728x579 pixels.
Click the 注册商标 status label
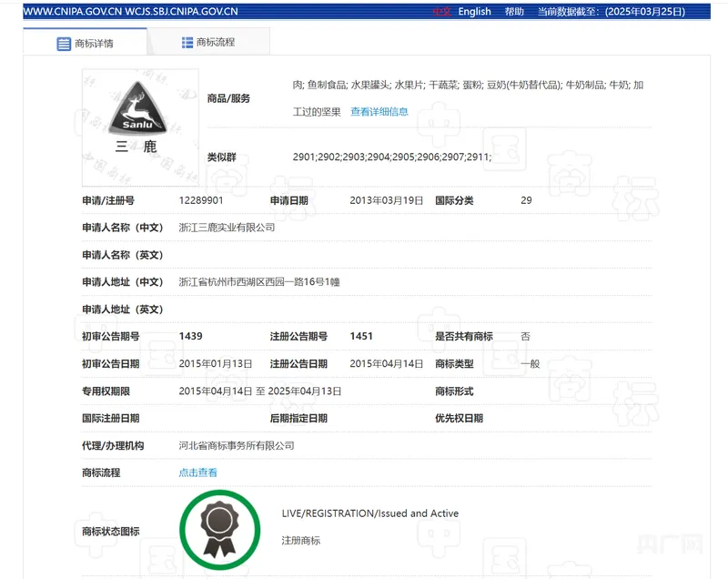(301, 541)
